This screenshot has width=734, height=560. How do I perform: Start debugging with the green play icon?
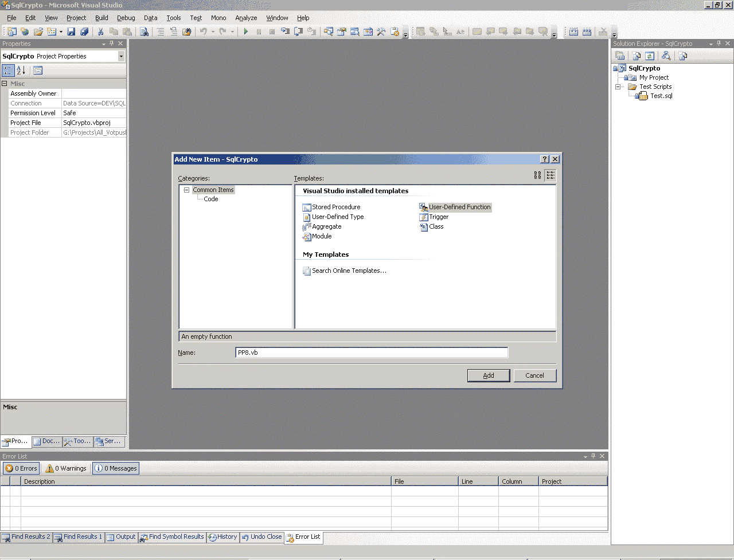pyautogui.click(x=245, y=32)
